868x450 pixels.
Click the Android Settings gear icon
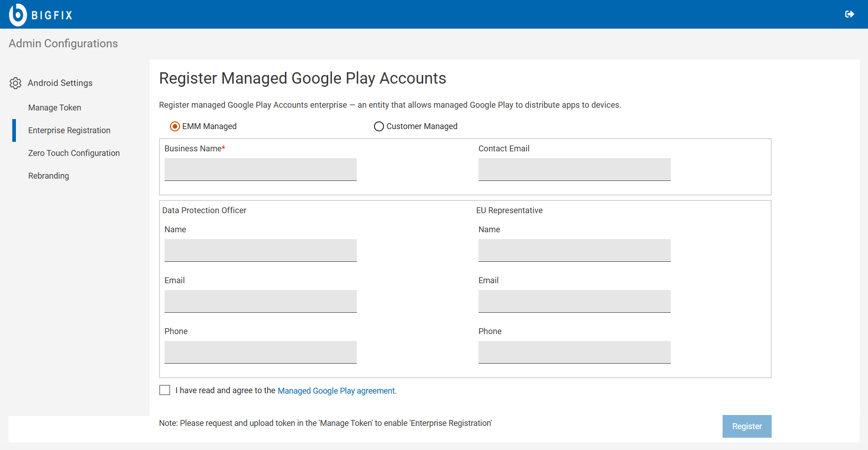pyautogui.click(x=15, y=83)
